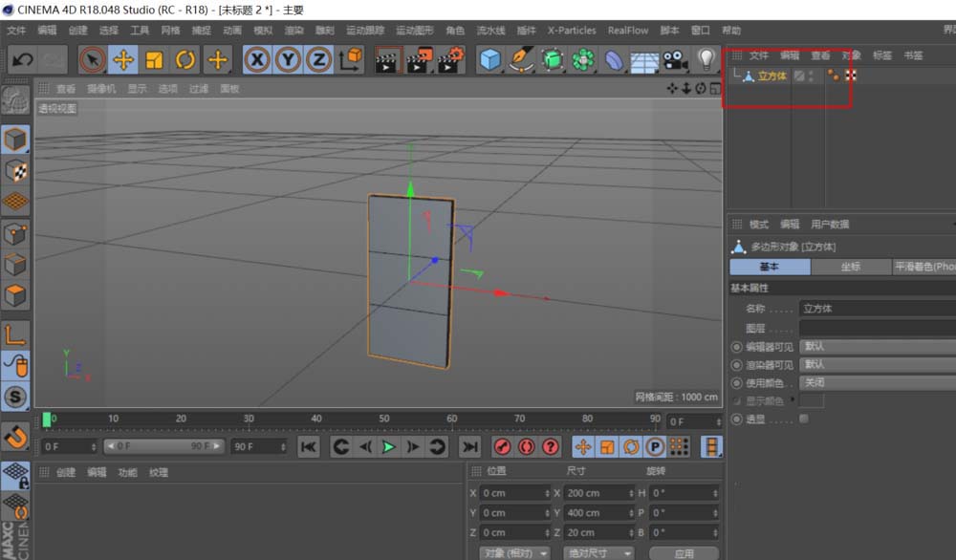956x560 pixels.
Task: Click the 显示颜色 color swatch
Action: tap(814, 400)
